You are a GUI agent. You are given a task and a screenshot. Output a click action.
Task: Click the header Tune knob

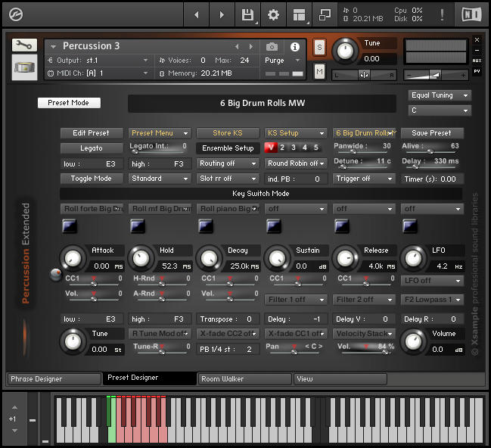point(345,51)
